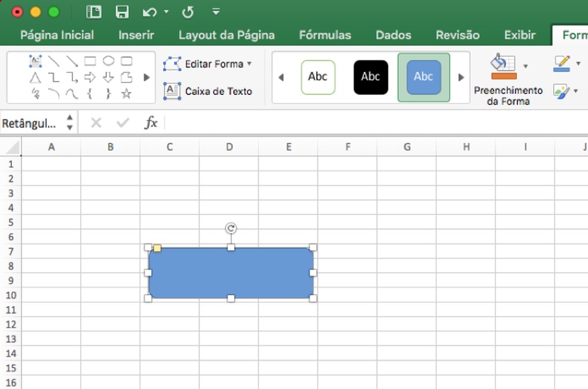This screenshot has width=588, height=389.
Task: Click the formula bar cancel X button
Action: (96, 122)
